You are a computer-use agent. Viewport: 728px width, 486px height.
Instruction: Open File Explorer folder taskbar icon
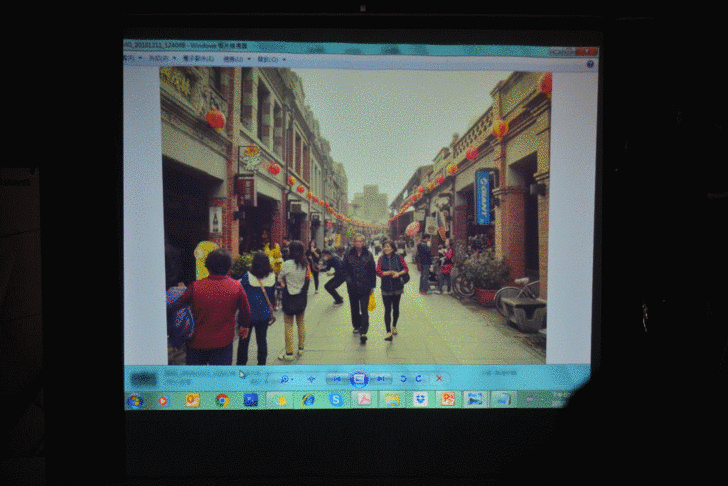[x=392, y=399]
